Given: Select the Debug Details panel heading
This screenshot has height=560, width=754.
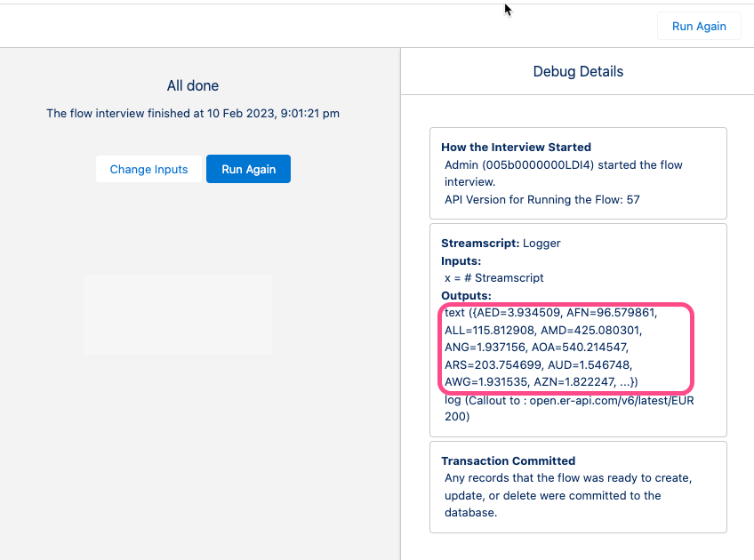Looking at the screenshot, I should click(x=578, y=71).
